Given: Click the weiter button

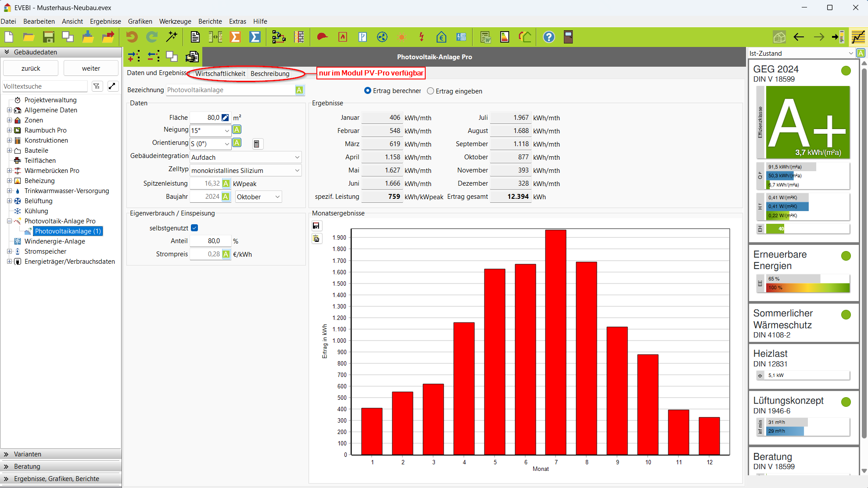Looking at the screenshot, I should tap(91, 68).
